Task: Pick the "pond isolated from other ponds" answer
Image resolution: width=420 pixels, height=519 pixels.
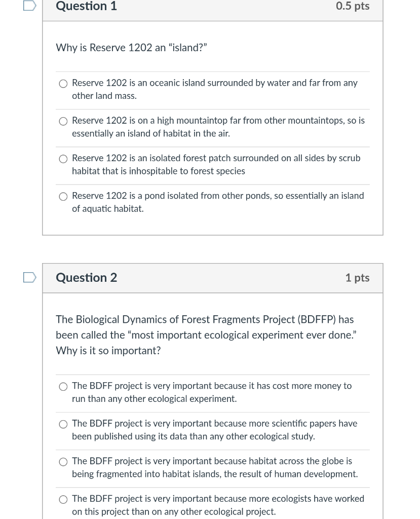Action: (63, 196)
